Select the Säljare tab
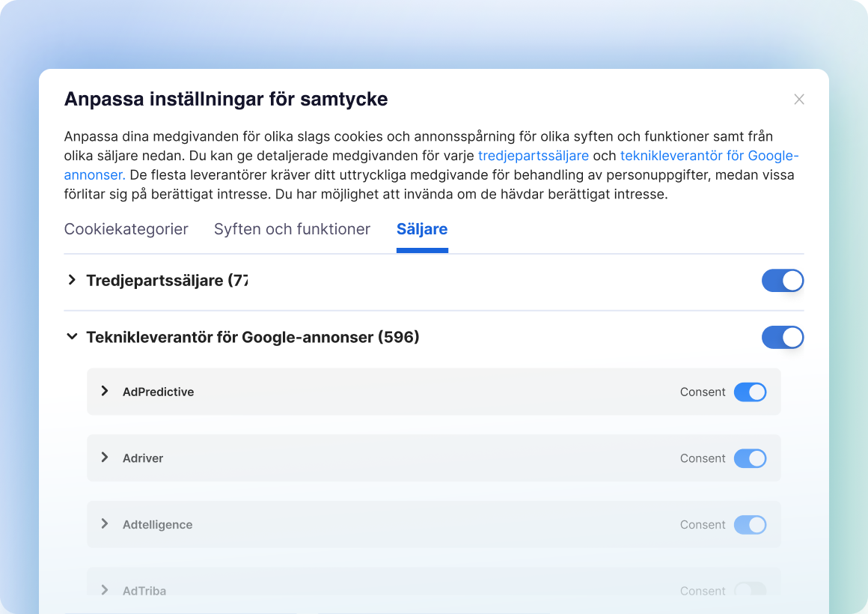The width and height of the screenshot is (868, 614). pyautogui.click(x=422, y=229)
